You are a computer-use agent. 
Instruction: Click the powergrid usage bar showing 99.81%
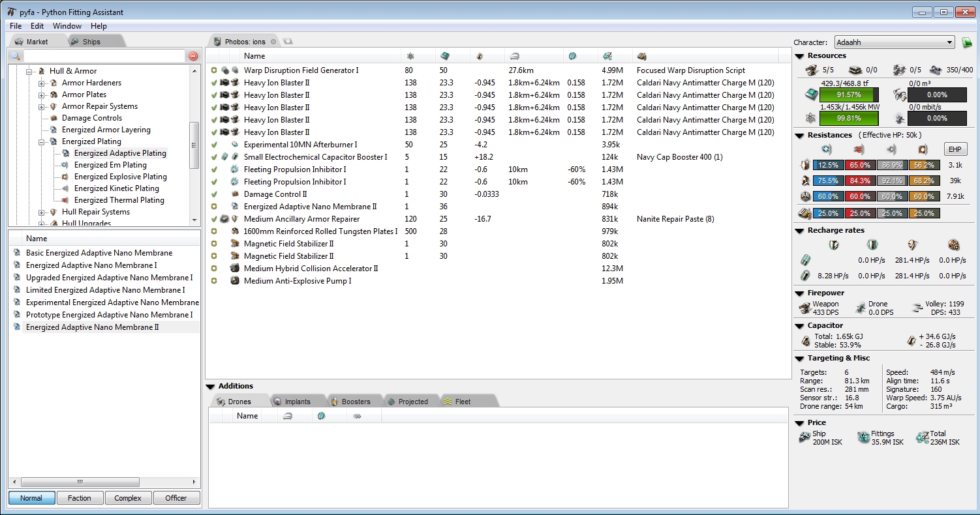[850, 119]
